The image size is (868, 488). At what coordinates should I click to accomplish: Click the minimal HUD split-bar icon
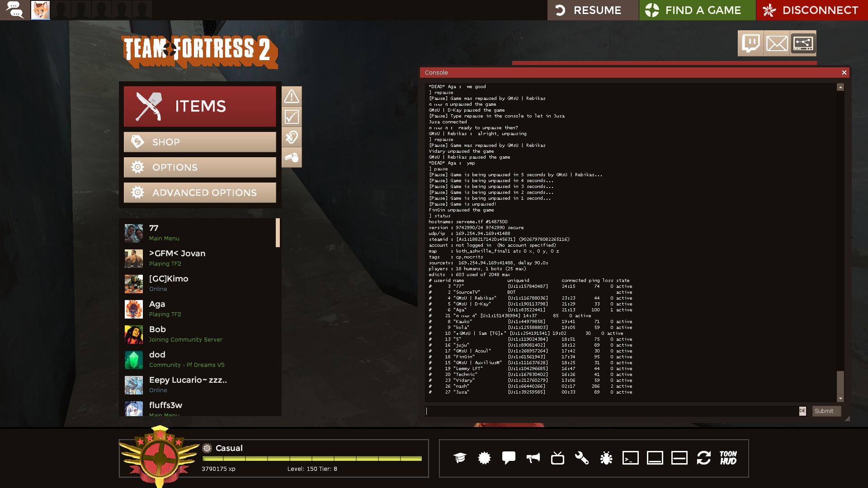(x=679, y=458)
